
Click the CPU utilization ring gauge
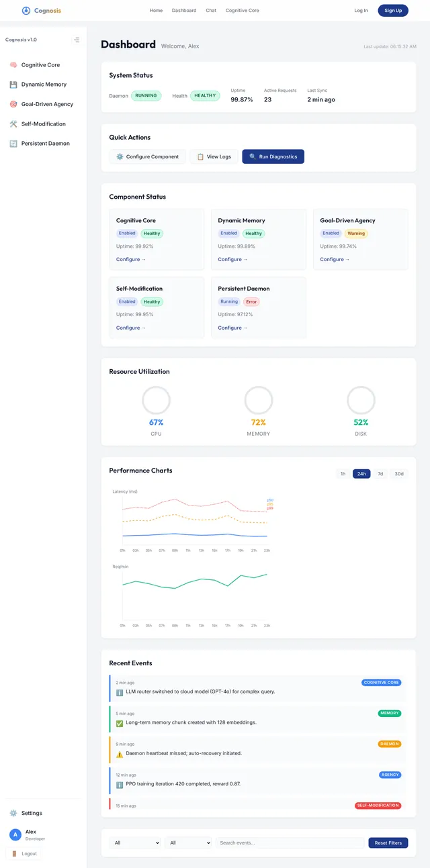pyautogui.click(x=156, y=400)
